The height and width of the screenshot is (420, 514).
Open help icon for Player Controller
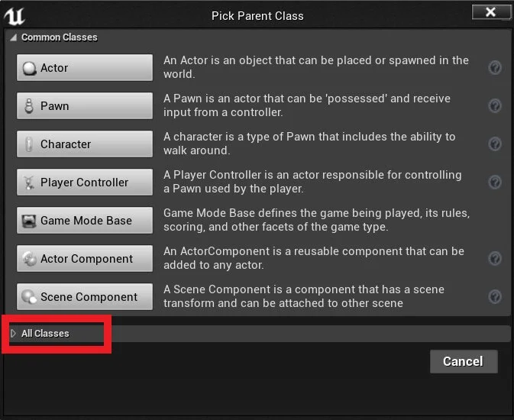tap(495, 182)
